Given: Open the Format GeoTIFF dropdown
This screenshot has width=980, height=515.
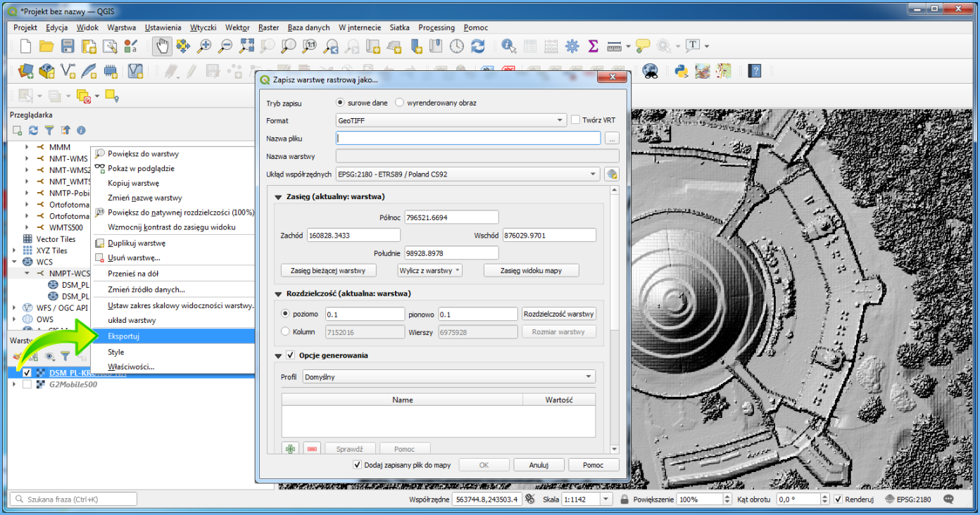Looking at the screenshot, I should click(451, 120).
